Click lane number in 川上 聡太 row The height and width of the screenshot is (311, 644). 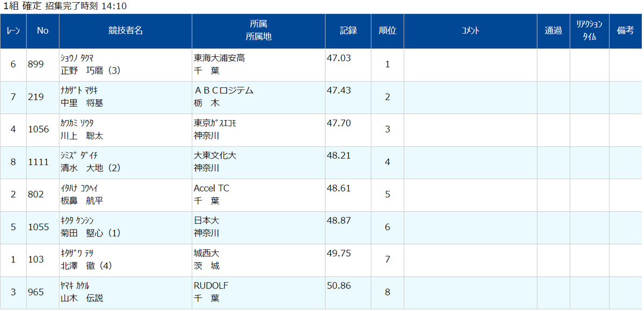(x=13, y=129)
